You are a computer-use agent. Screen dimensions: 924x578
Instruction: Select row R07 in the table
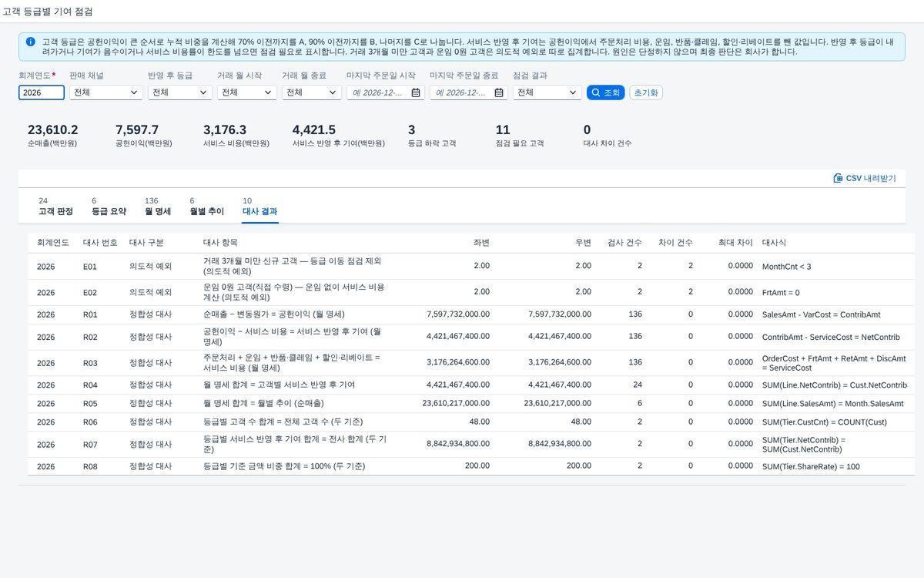[x=471, y=444]
